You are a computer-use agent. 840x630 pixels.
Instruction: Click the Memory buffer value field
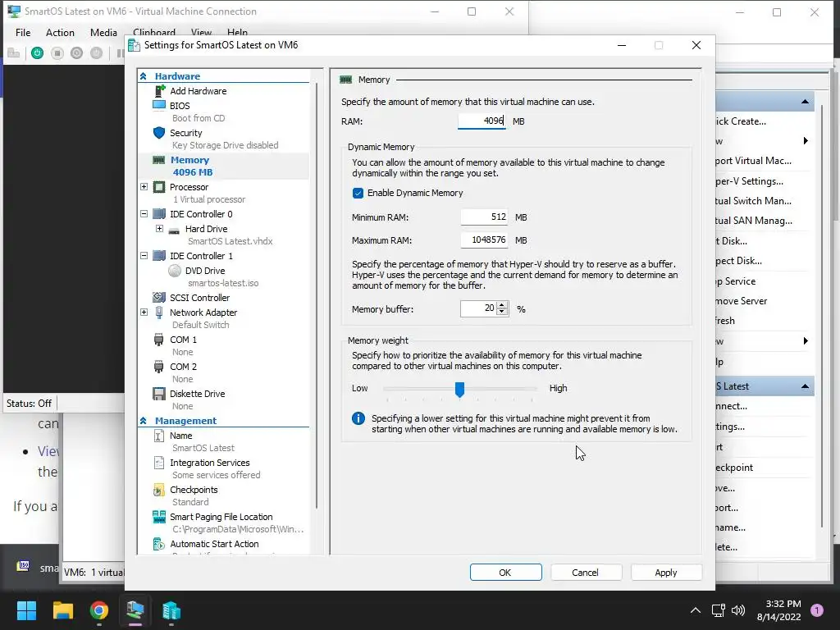point(479,308)
